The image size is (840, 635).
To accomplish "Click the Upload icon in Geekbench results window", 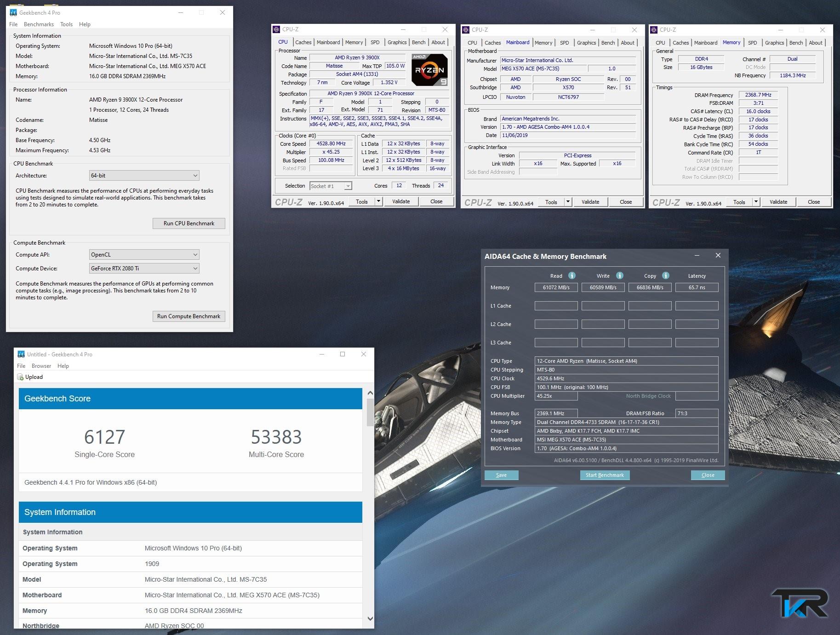I will coord(20,377).
